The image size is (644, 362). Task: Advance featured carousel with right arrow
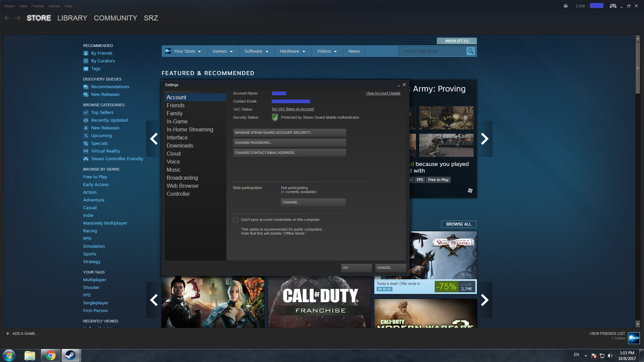click(484, 139)
